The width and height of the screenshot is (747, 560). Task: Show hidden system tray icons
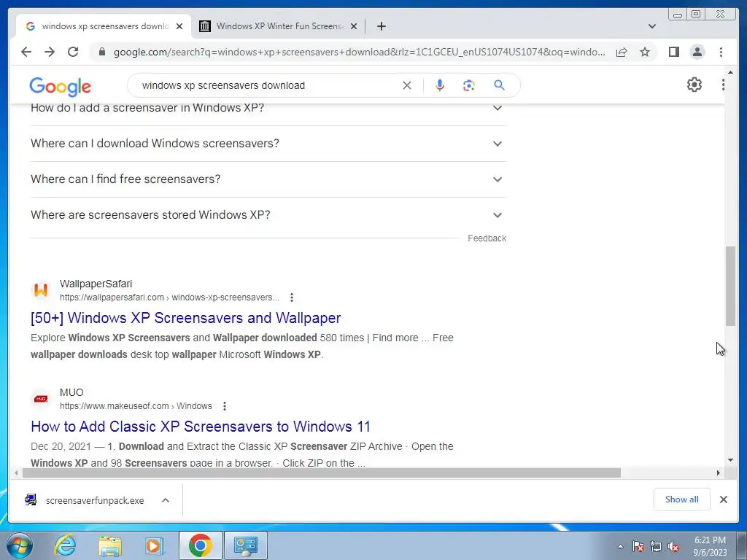coord(620,546)
